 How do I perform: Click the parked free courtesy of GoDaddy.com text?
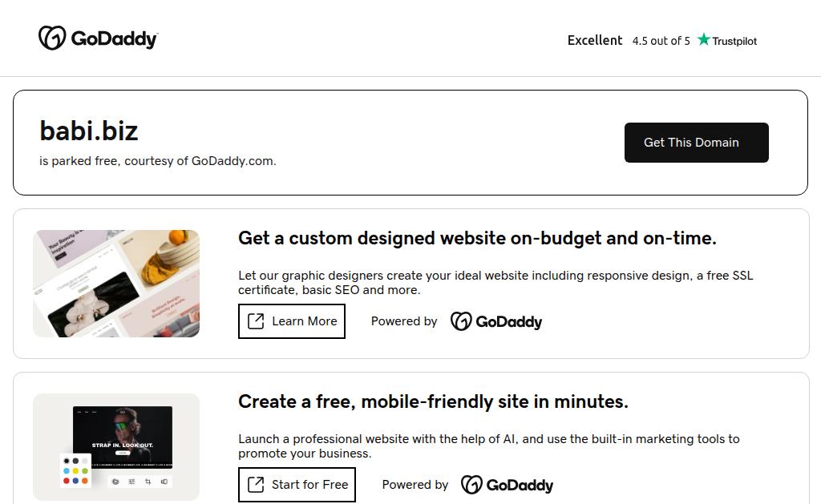pos(158,161)
